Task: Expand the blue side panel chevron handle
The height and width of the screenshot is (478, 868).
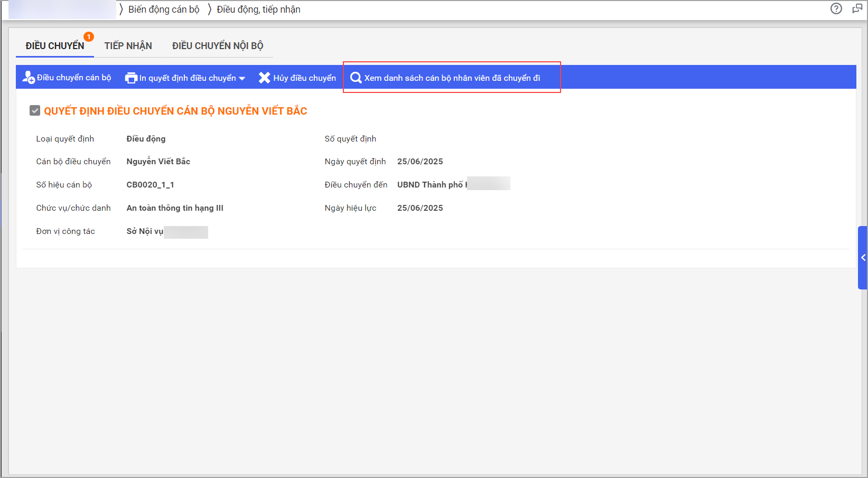Action: (x=863, y=258)
